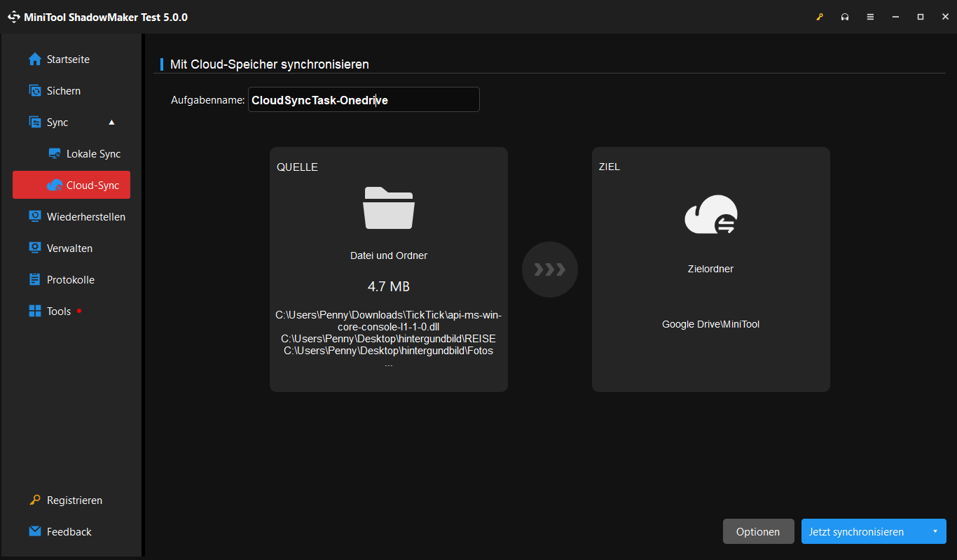Click the source path ending in Fotos
Screen dimensions: 957x560
pos(389,351)
